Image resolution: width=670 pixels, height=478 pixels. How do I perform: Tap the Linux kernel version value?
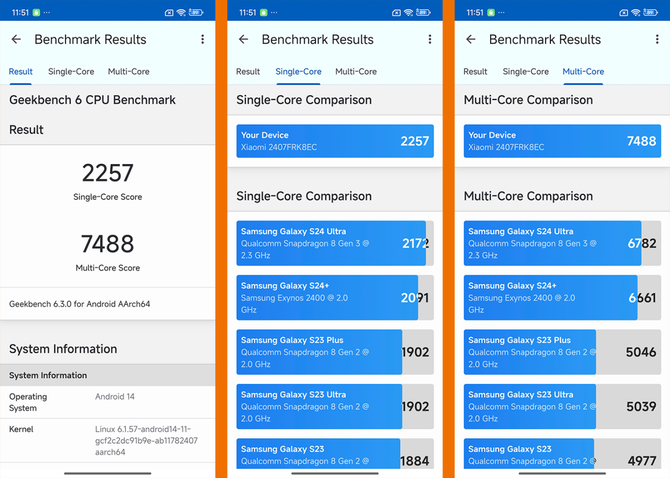tap(146, 440)
